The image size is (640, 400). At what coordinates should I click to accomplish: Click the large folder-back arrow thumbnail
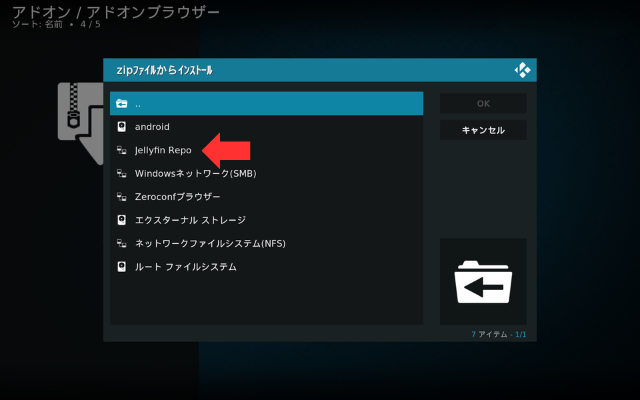[483, 283]
